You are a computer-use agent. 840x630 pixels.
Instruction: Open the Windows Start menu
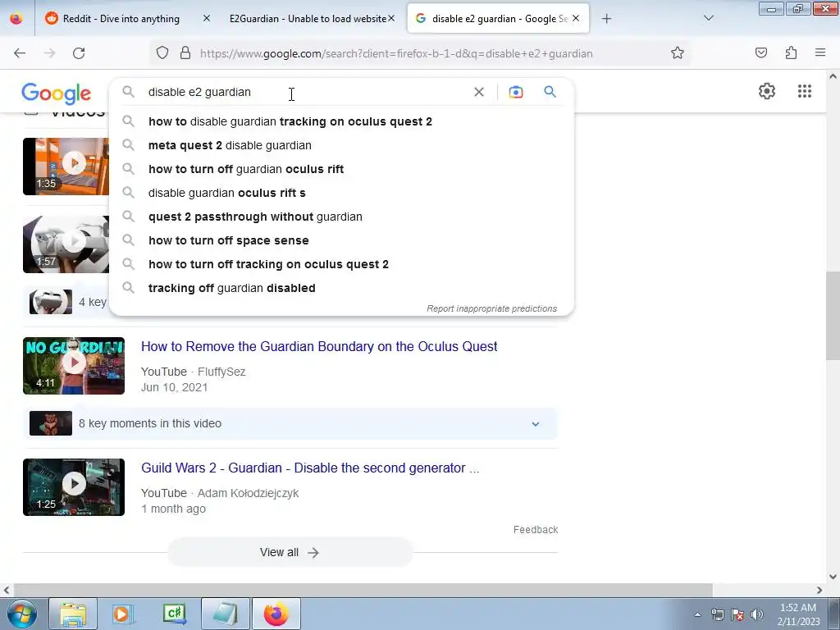(22, 614)
